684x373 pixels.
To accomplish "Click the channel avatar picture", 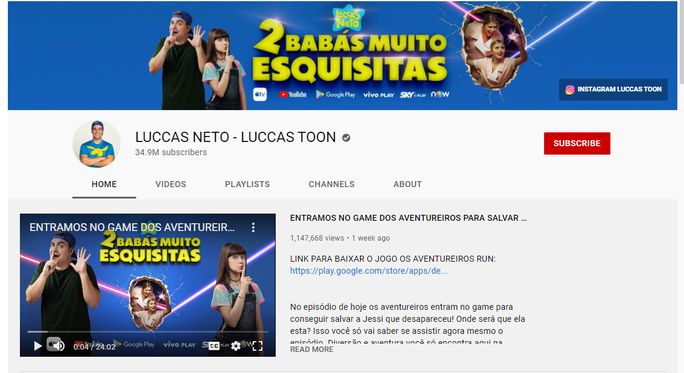I will 96,144.
